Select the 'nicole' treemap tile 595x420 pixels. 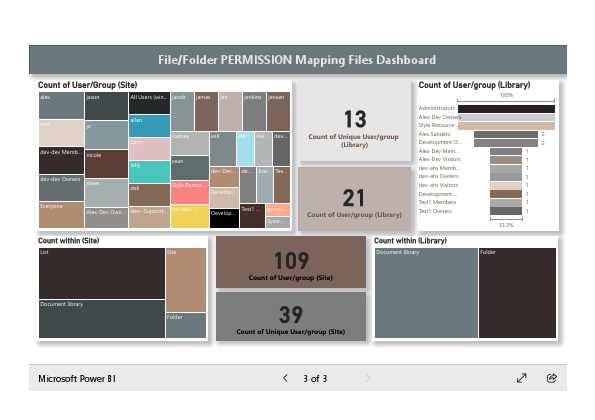pos(106,164)
